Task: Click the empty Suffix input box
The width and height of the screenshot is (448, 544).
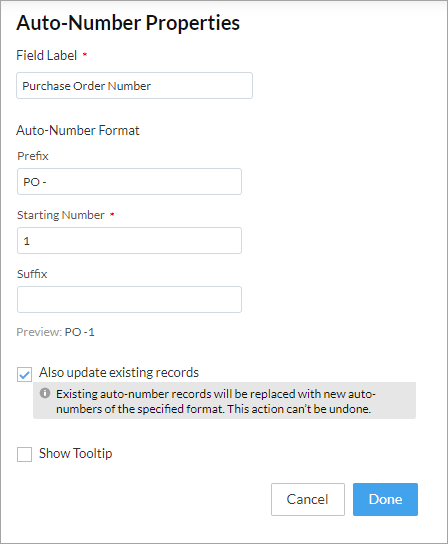Action: [129, 299]
